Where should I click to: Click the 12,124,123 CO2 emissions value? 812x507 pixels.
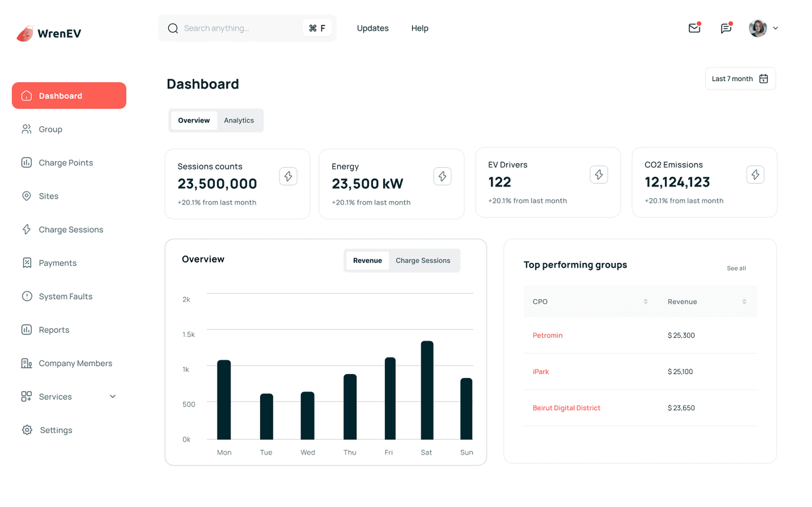[677, 182]
